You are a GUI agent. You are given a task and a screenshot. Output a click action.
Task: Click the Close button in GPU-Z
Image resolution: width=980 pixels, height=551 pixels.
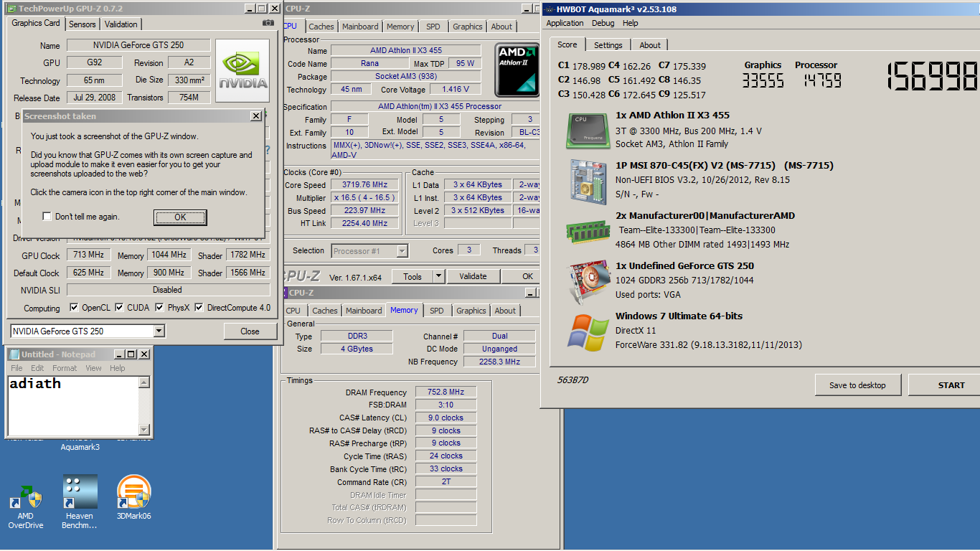pos(250,331)
